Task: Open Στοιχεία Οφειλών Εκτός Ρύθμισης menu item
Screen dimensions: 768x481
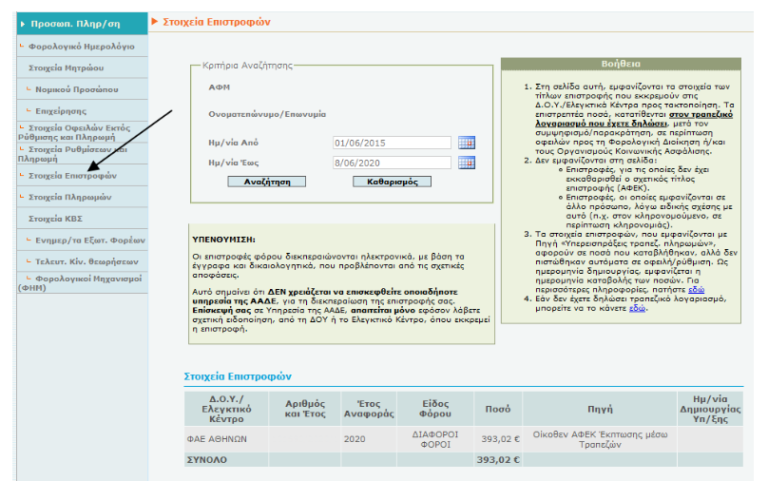Action: coord(74,133)
